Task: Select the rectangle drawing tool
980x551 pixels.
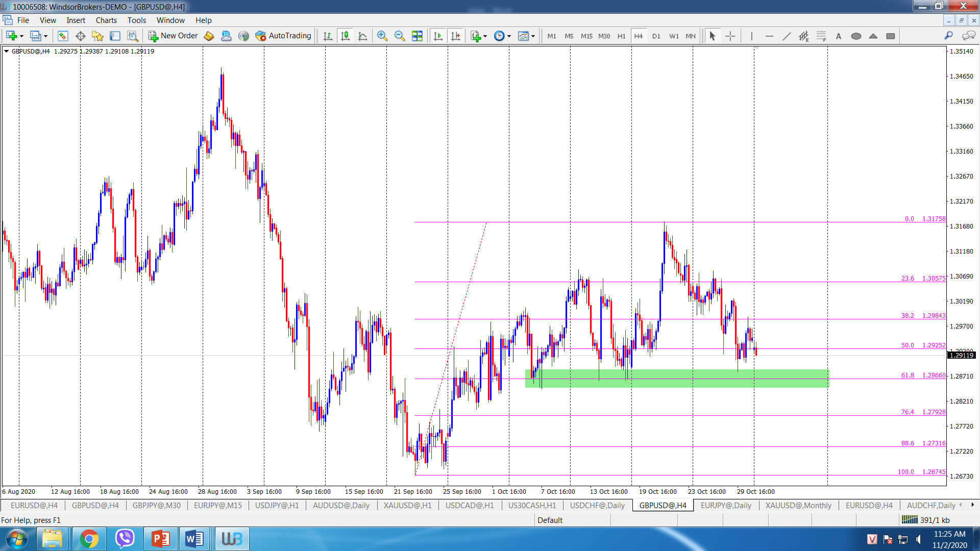Action: [891, 36]
